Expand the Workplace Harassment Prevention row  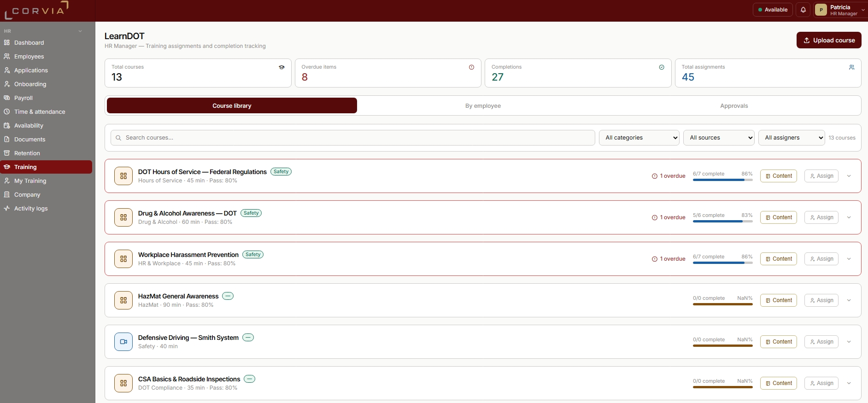(x=849, y=259)
